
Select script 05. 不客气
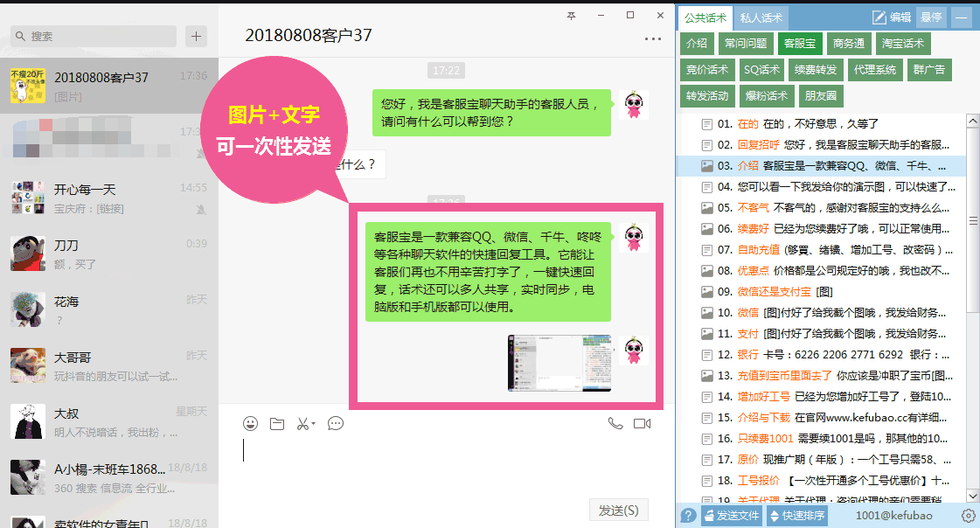(821, 207)
